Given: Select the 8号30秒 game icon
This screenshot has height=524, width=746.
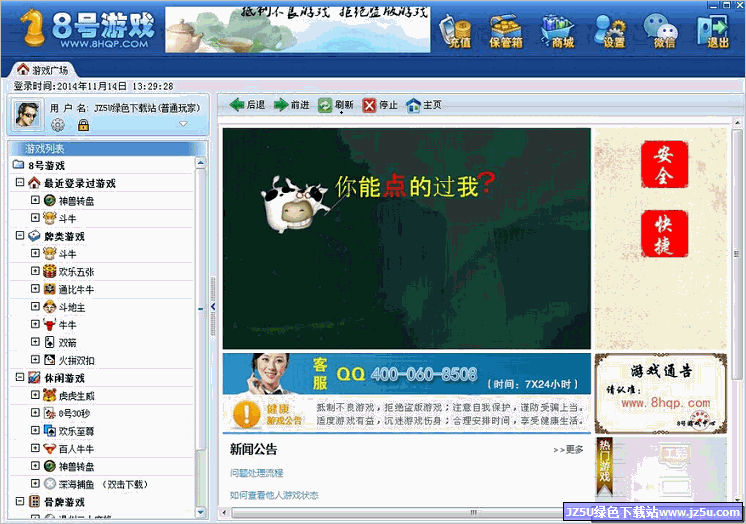Looking at the screenshot, I should point(49,413).
